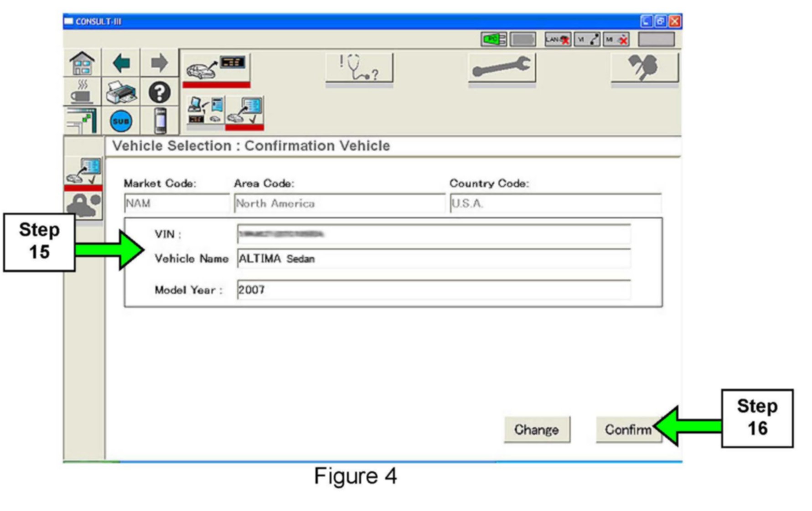The image size is (812, 511).
Task: Click the Vehicle Name field
Action: tap(433, 258)
